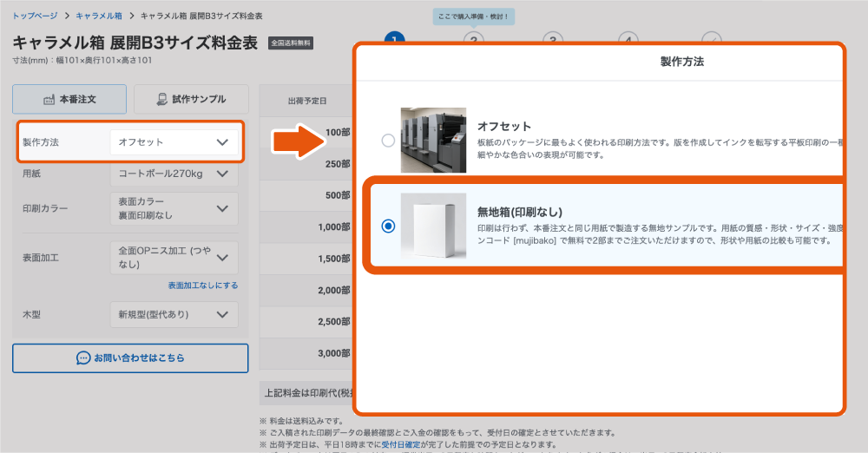
Task: Open the 表面加工 dropdown 全面OPニス加工
Action: 174,258
